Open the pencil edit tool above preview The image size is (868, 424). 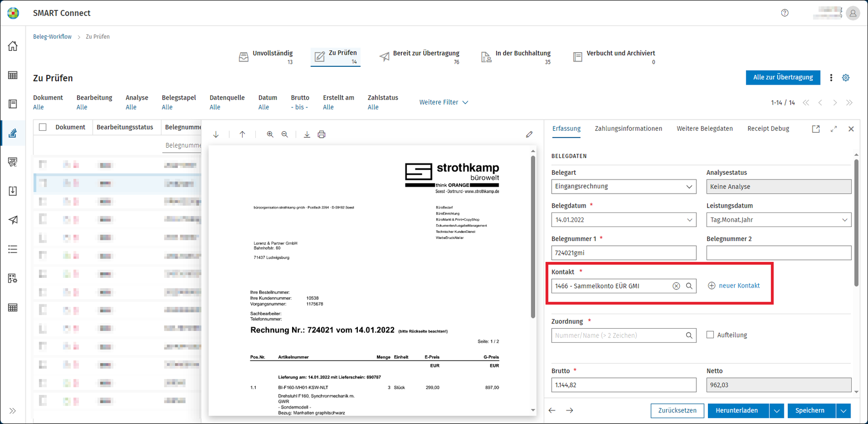(x=529, y=135)
